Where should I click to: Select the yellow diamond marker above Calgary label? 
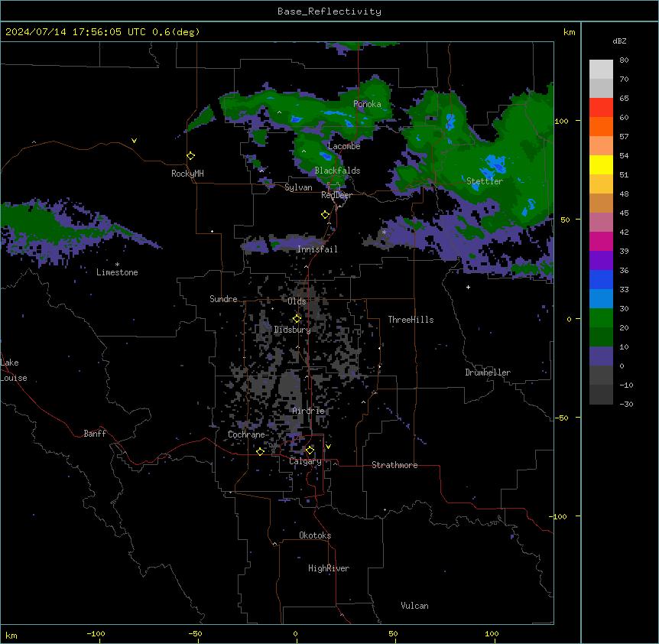coord(310,450)
